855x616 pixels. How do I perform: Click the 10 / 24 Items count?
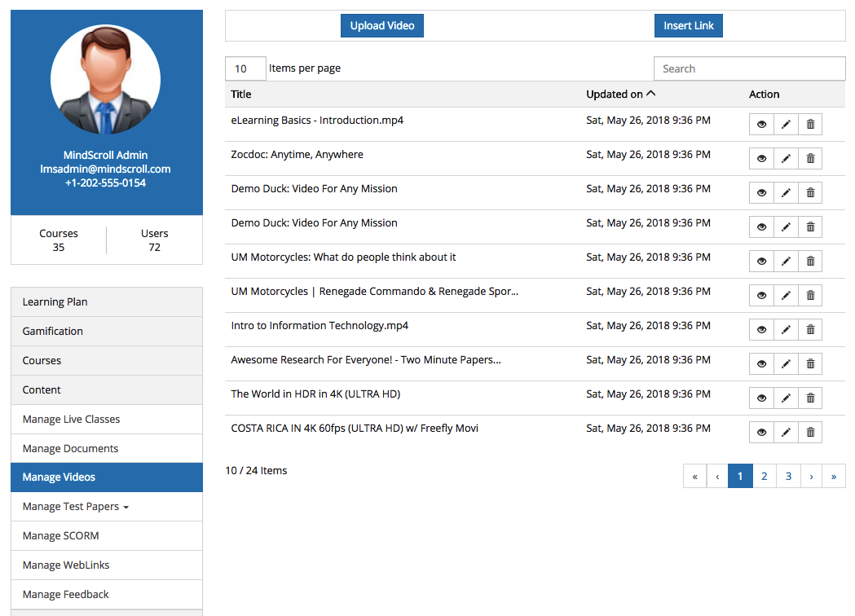256,470
